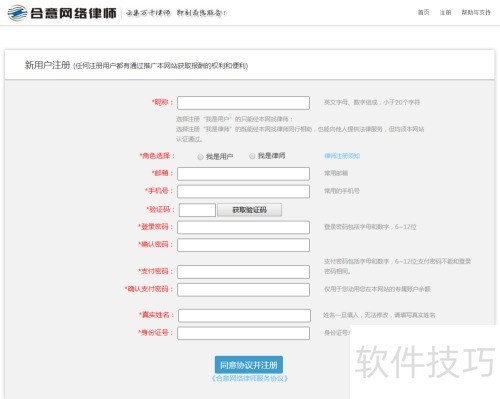Click the 合意网络律师 site logo
Viewport: 500px width, 399px height.
[x=62, y=13]
